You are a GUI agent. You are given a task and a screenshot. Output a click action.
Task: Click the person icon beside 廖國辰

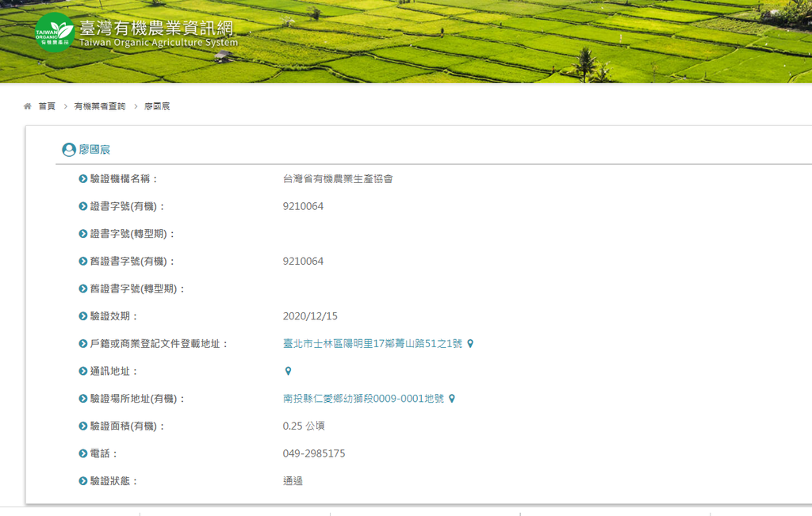67,149
